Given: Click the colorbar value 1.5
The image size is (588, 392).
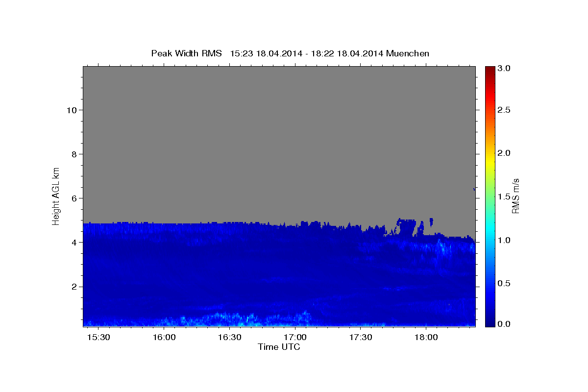Looking at the screenshot, I should pos(504,196).
